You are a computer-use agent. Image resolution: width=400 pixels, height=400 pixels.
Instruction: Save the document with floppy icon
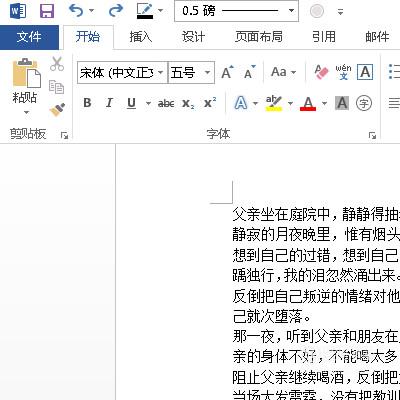click(47, 11)
